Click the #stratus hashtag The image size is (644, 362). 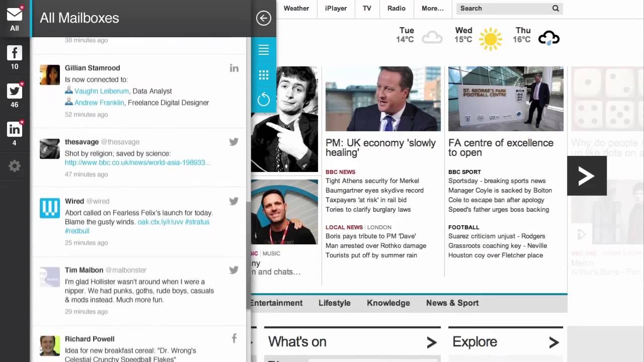[x=197, y=222]
